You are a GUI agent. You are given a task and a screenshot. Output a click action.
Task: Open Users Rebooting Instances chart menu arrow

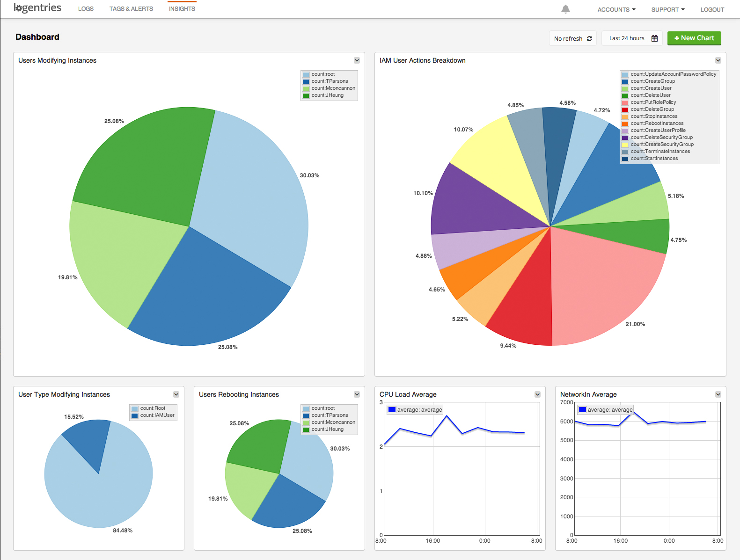[357, 394]
